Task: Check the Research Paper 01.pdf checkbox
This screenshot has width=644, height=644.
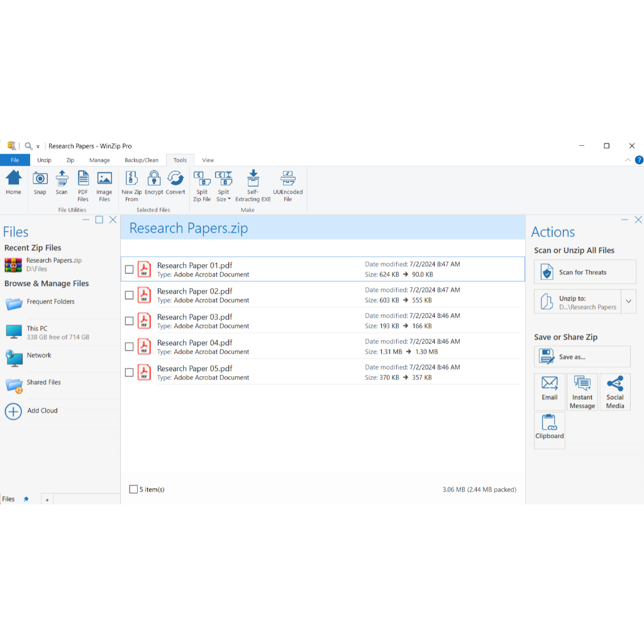Action: pos(130,270)
